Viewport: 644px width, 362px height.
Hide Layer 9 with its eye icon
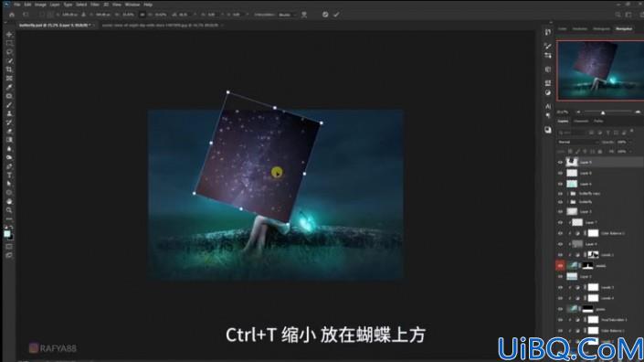click(x=560, y=163)
